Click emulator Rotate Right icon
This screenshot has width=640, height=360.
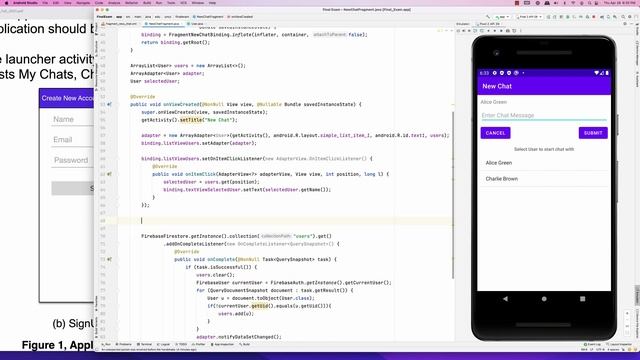coord(482,31)
